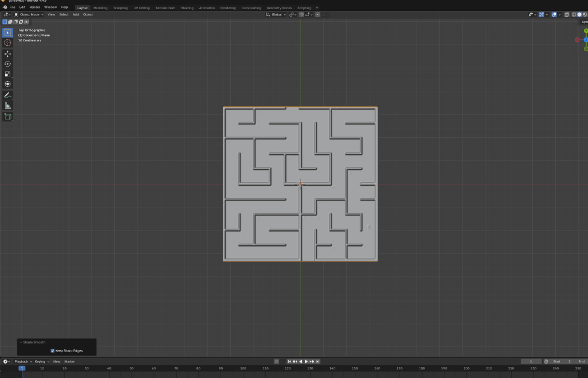Image resolution: width=588 pixels, height=378 pixels.
Task: Toggle X-ray view in viewport header
Action: [x=567, y=14]
